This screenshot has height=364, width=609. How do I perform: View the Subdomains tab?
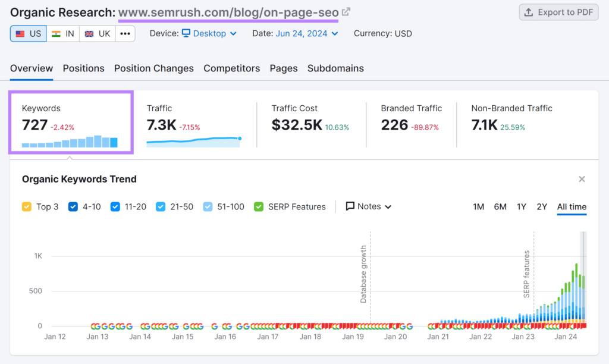click(335, 68)
